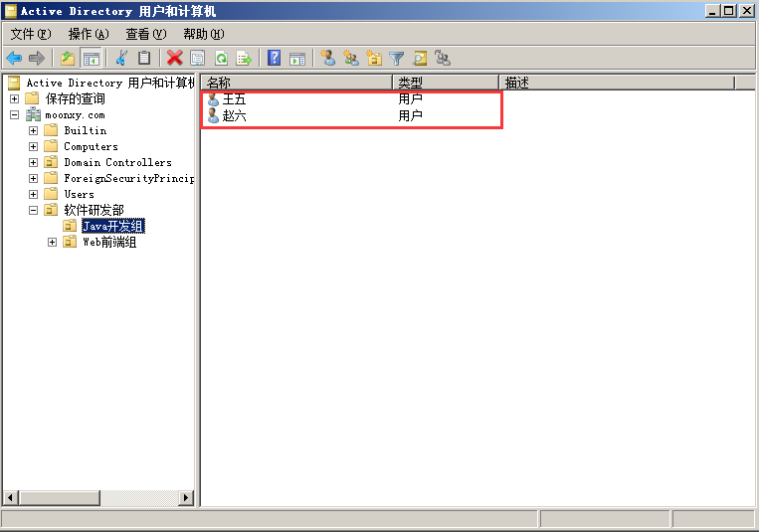Expand the 保存的查询 node

click(15, 98)
